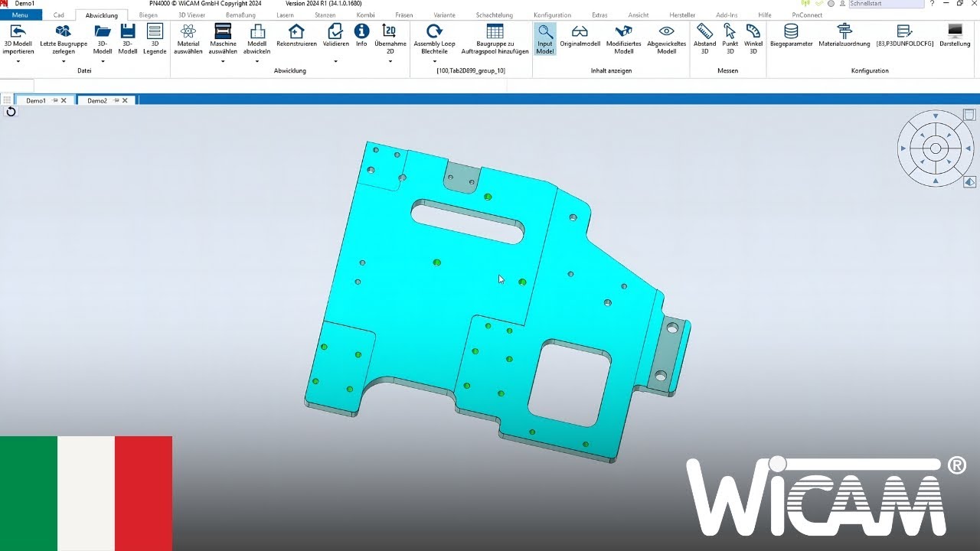Open the PnConnect ribbon tab
This screenshot has height=551, width=980.
pos(807,15)
